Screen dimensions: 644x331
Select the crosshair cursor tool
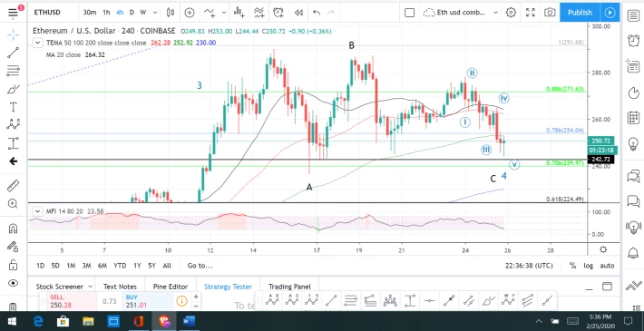coord(13,34)
